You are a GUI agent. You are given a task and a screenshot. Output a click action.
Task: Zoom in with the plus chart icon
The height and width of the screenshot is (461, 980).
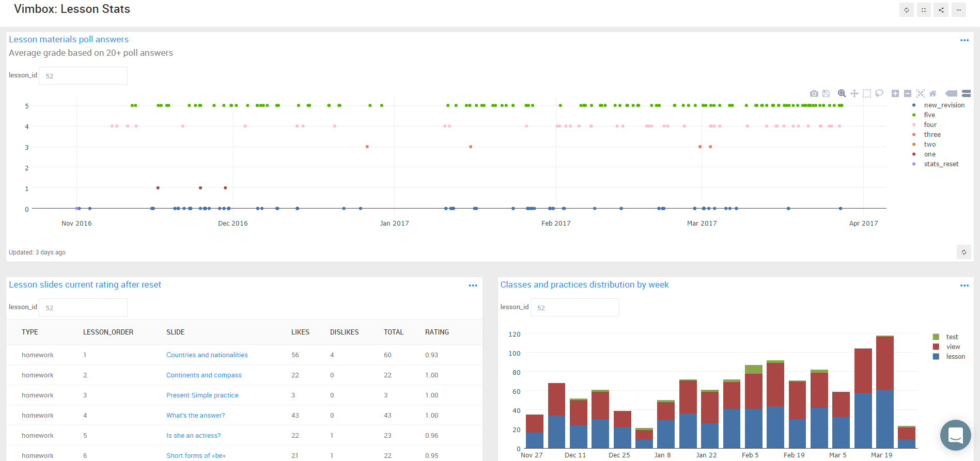coord(895,93)
